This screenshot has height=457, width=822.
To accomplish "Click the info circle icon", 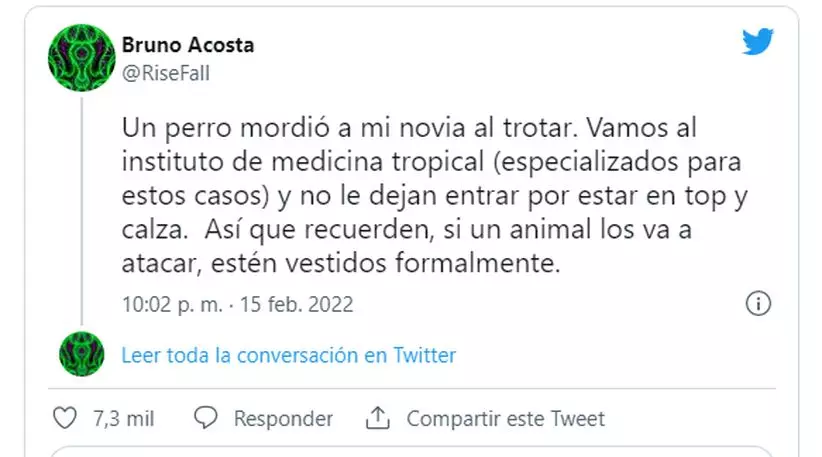I will click(758, 303).
